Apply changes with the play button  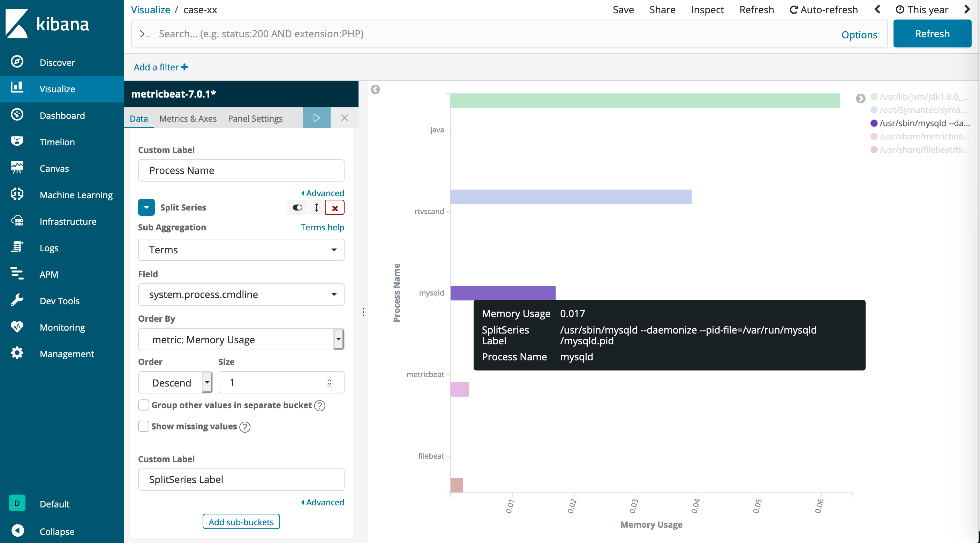(x=316, y=118)
